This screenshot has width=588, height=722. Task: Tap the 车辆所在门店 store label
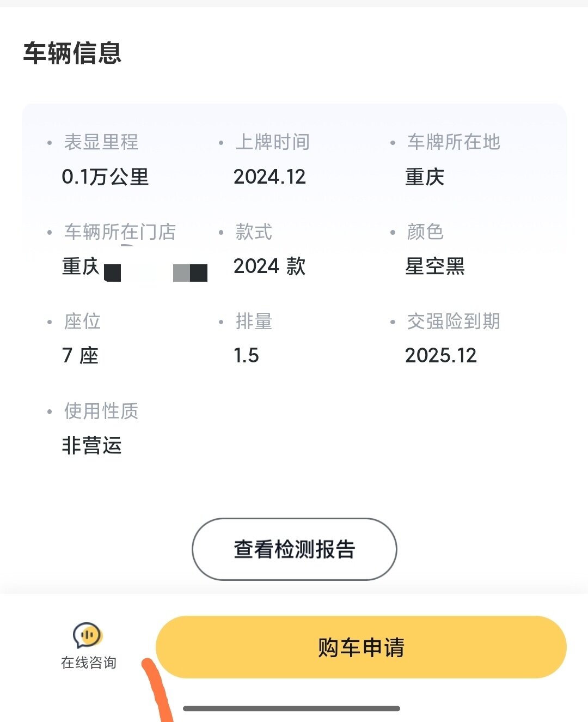click(x=120, y=232)
